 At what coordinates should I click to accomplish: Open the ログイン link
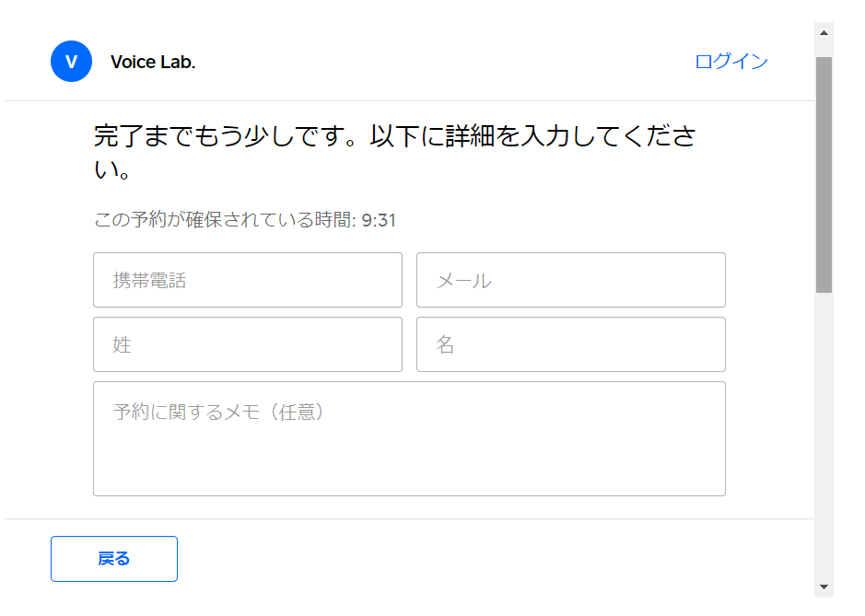(731, 62)
